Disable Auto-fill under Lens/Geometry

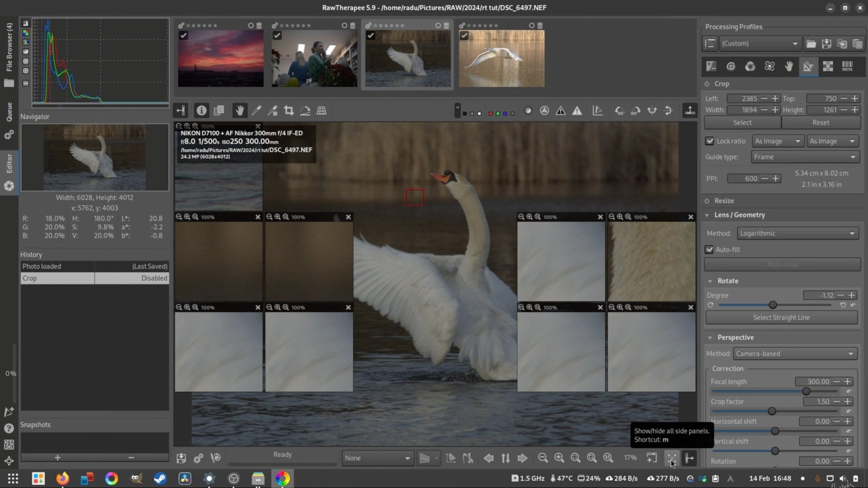tap(709, 249)
